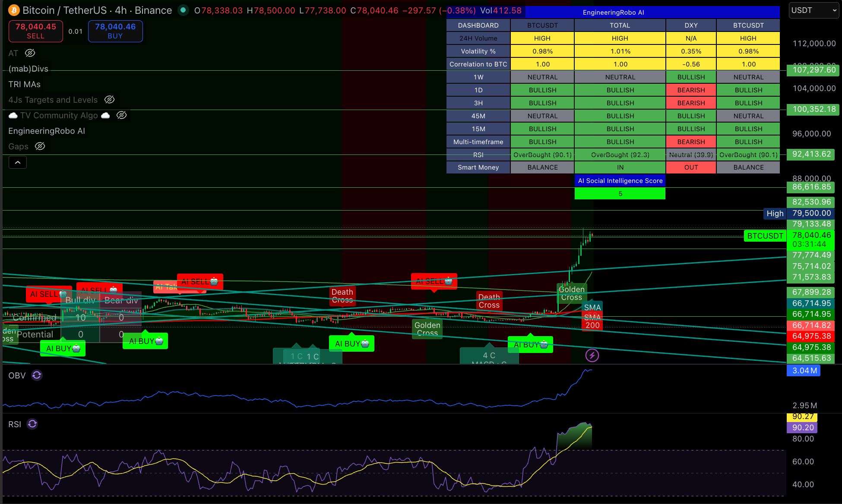Viewport: 842px width, 504px height.
Task: Click the TOTAL volatility value 1.01%
Action: (620, 51)
